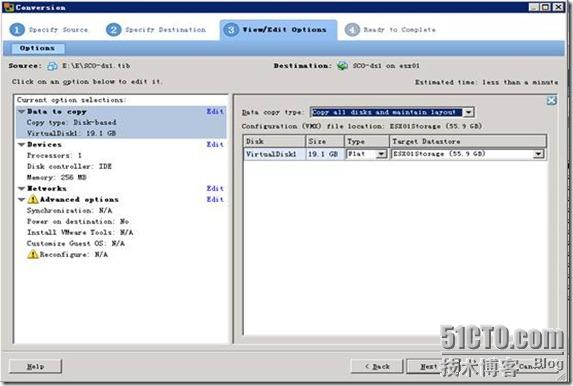This screenshot has width=573, height=386.
Task: Collapse the Advanced options section
Action: [x=22, y=200]
